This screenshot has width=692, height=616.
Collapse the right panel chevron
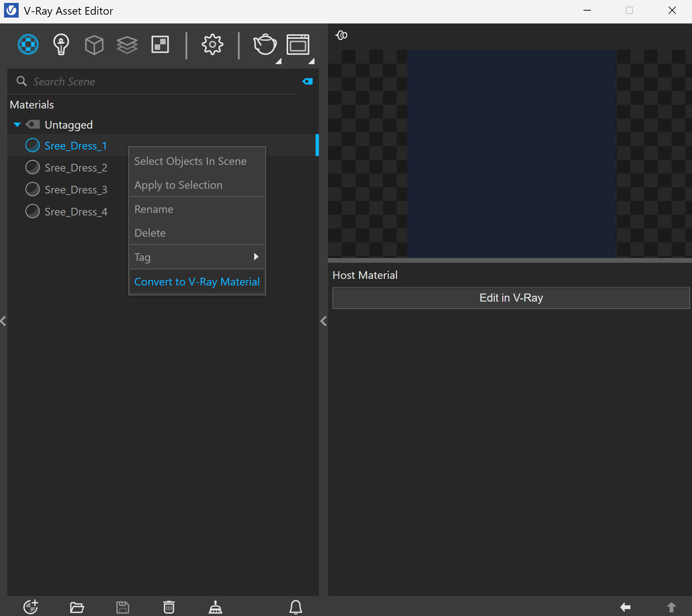323,321
